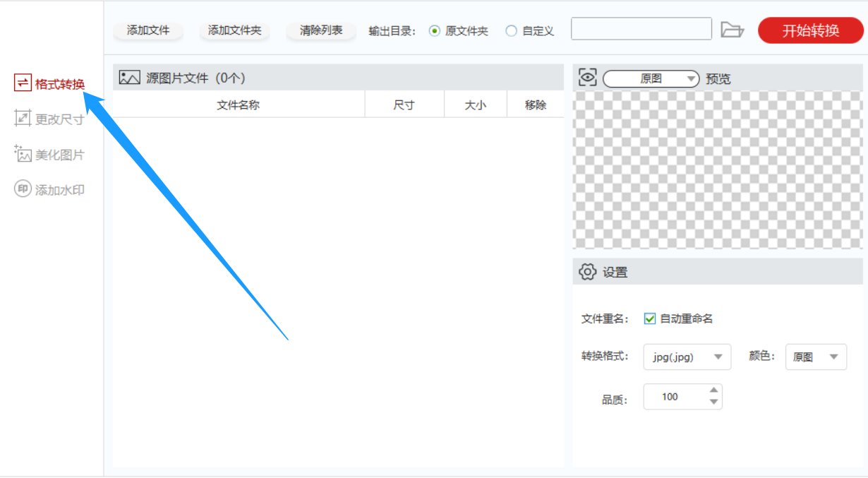This screenshot has width=868, height=478.
Task: Click the 源图片文件 image list icon
Action: (129, 77)
